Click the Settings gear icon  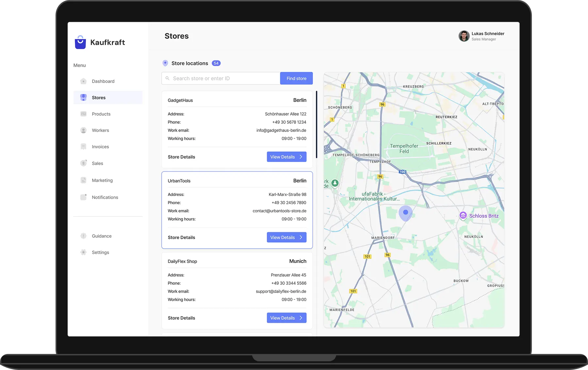point(84,252)
